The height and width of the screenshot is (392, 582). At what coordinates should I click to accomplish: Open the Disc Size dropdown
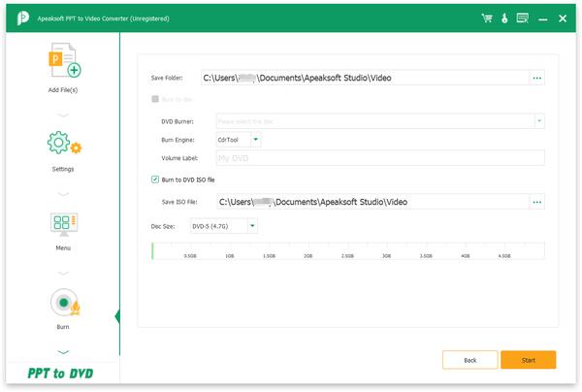pyautogui.click(x=252, y=226)
